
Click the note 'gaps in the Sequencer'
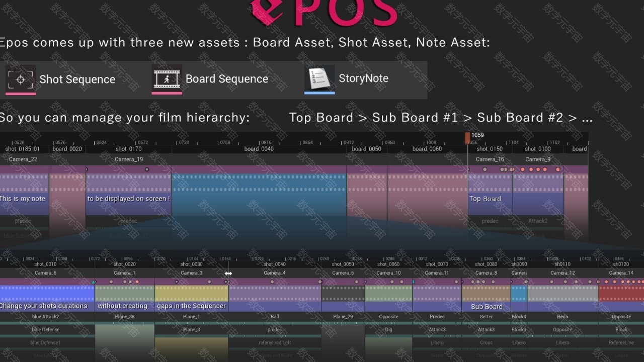pos(191,306)
